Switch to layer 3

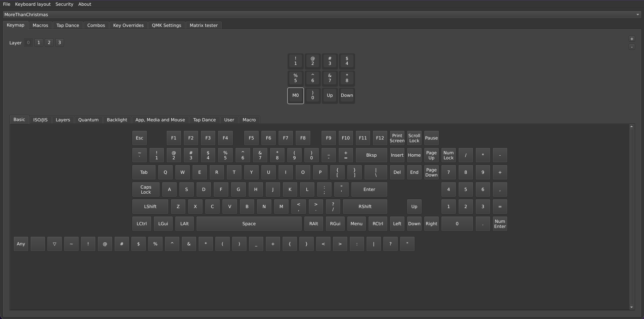pos(59,43)
